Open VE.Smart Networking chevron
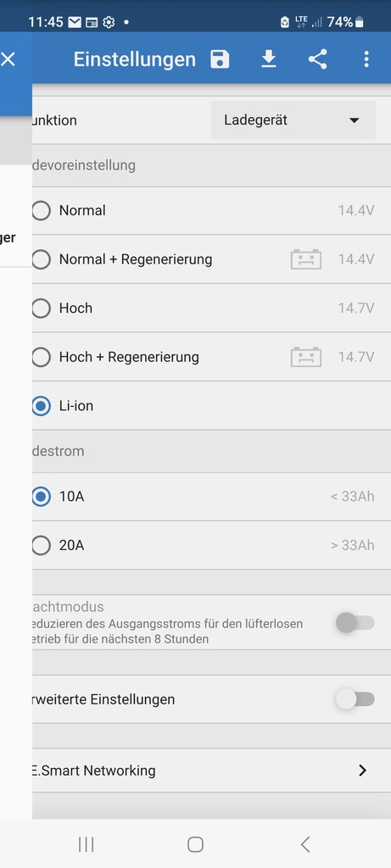 363,771
